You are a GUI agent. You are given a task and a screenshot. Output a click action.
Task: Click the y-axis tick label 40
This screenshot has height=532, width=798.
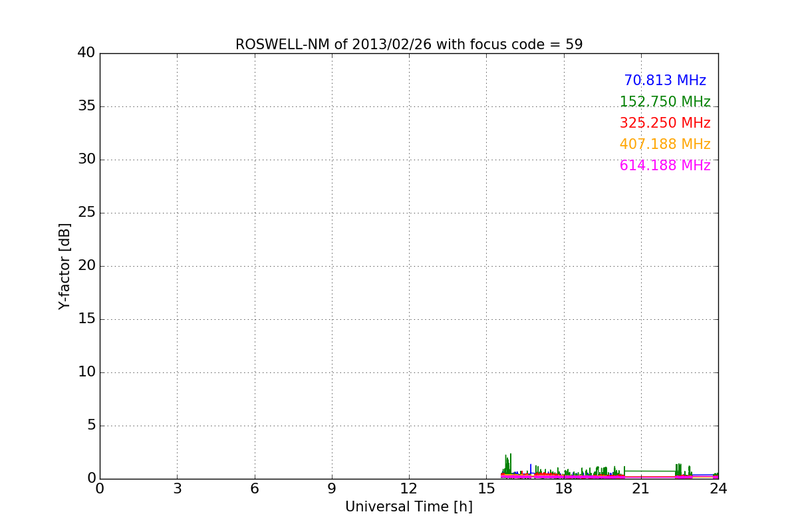(x=86, y=53)
